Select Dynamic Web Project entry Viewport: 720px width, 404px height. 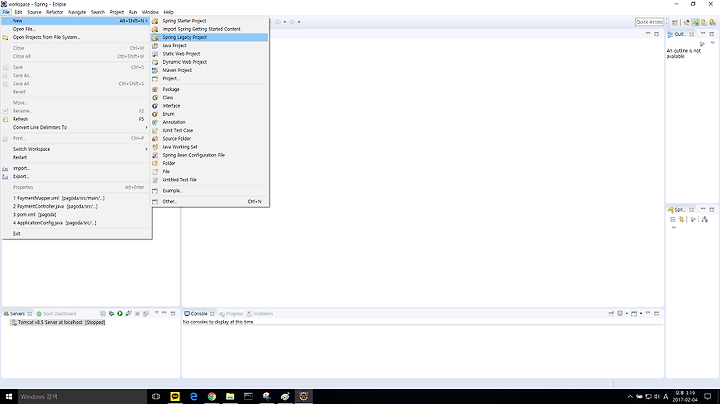(209, 62)
